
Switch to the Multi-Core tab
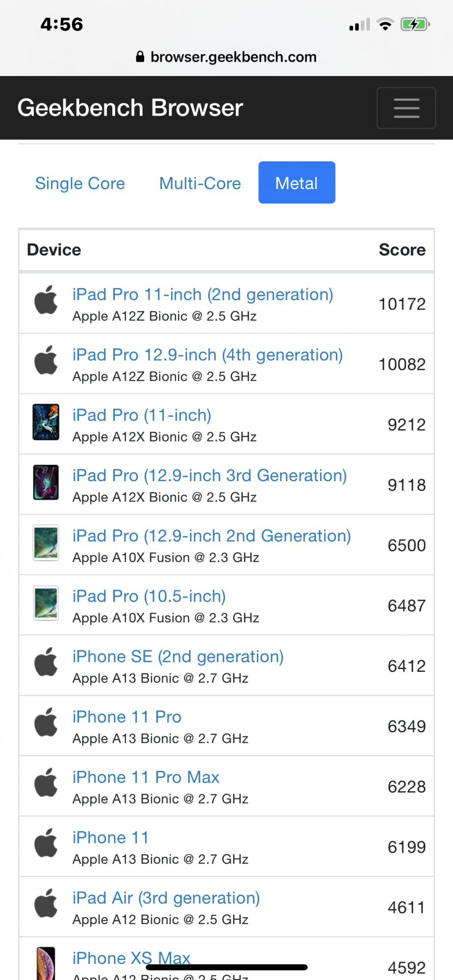tap(200, 183)
